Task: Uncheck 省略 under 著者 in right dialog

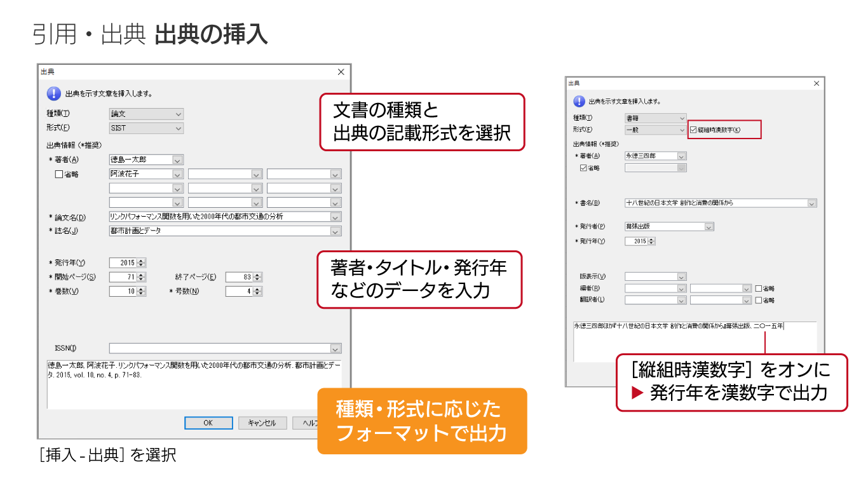Action: [583, 168]
